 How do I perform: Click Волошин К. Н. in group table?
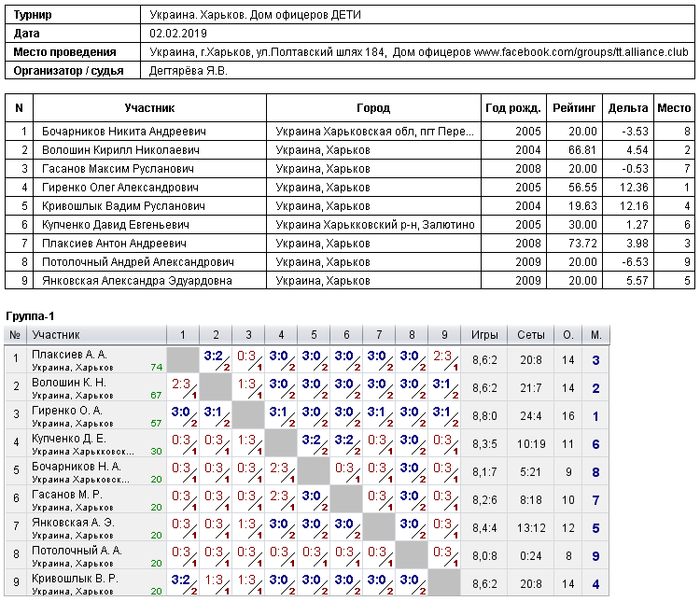point(69,383)
